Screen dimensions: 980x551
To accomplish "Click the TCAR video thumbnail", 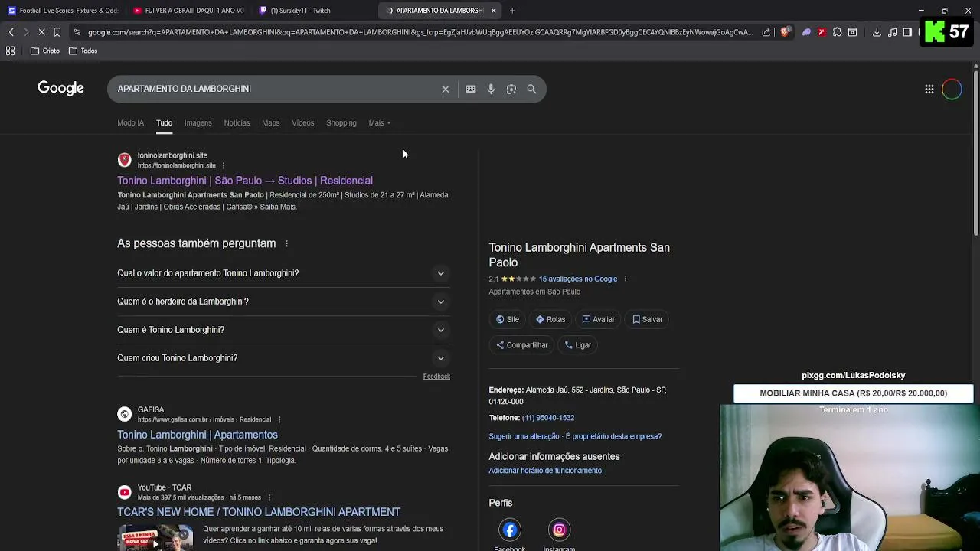I will pyautogui.click(x=155, y=537).
